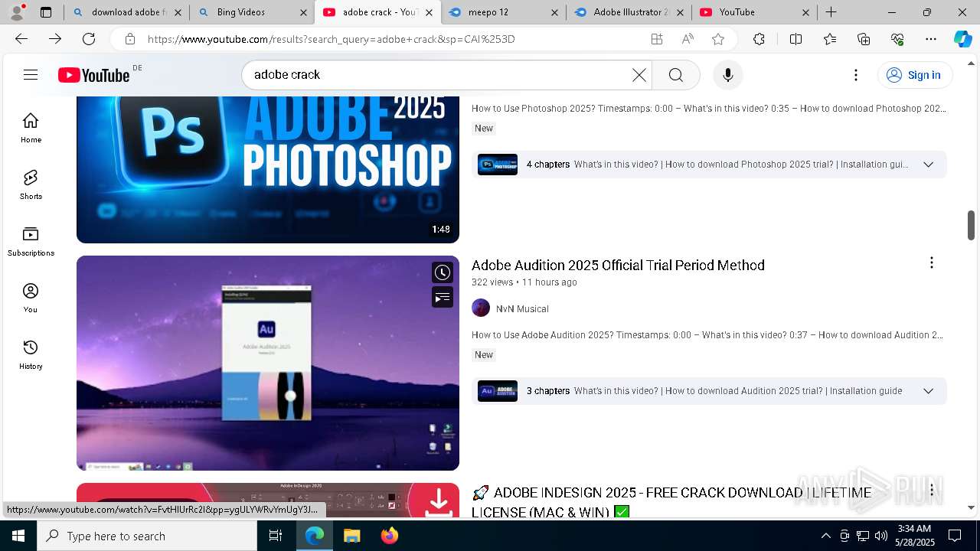Show hidden system tray icons

click(825, 536)
